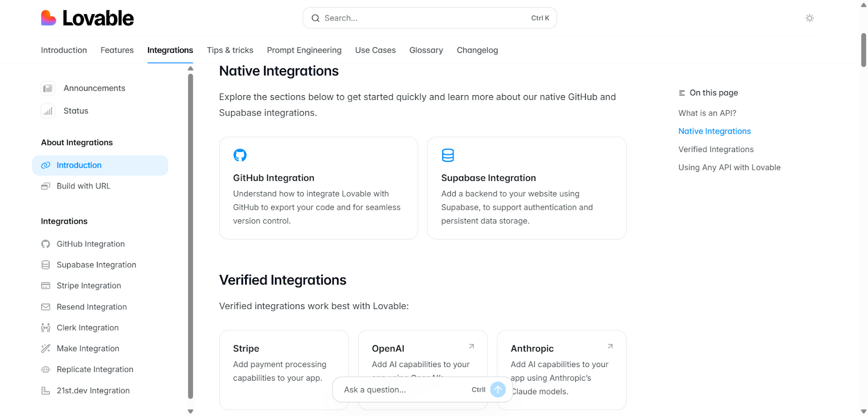
Task: Select the Integrations tab
Action: click(x=170, y=50)
